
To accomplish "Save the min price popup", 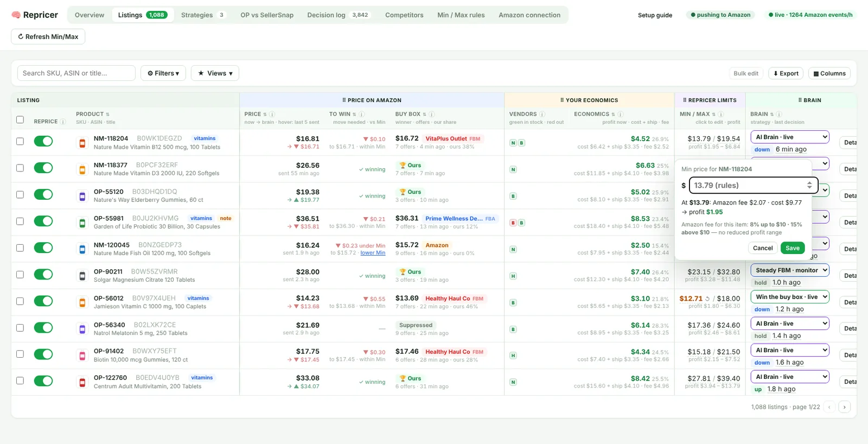I will (793, 248).
